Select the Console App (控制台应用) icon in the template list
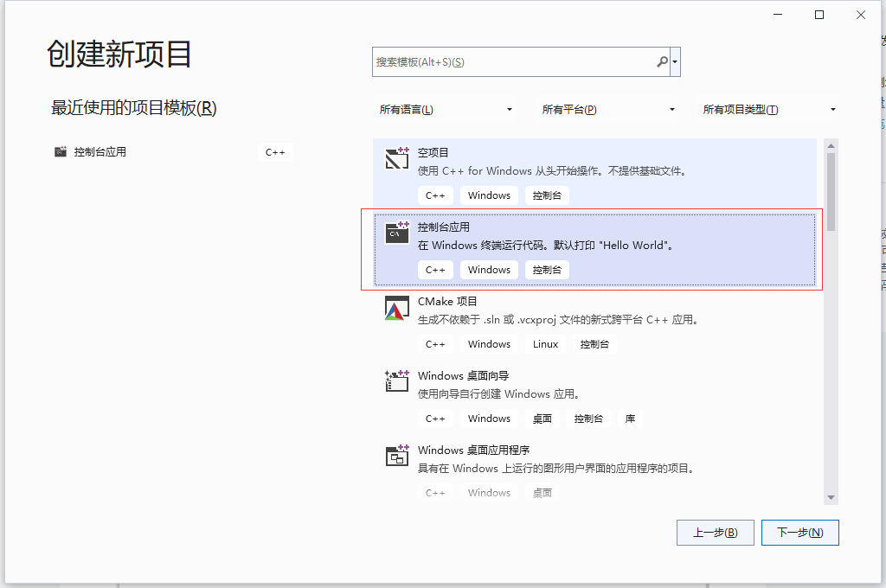Viewport: 886px width, 588px height. click(396, 232)
